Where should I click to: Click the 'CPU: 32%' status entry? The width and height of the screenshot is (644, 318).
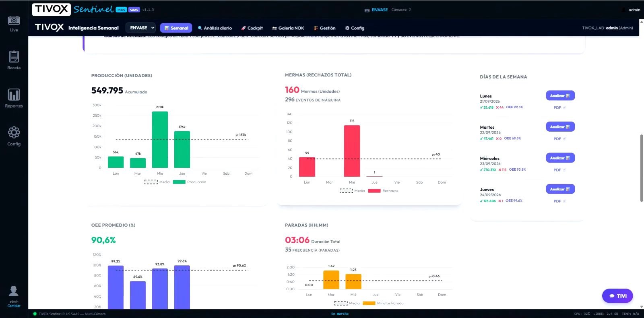[582, 314]
